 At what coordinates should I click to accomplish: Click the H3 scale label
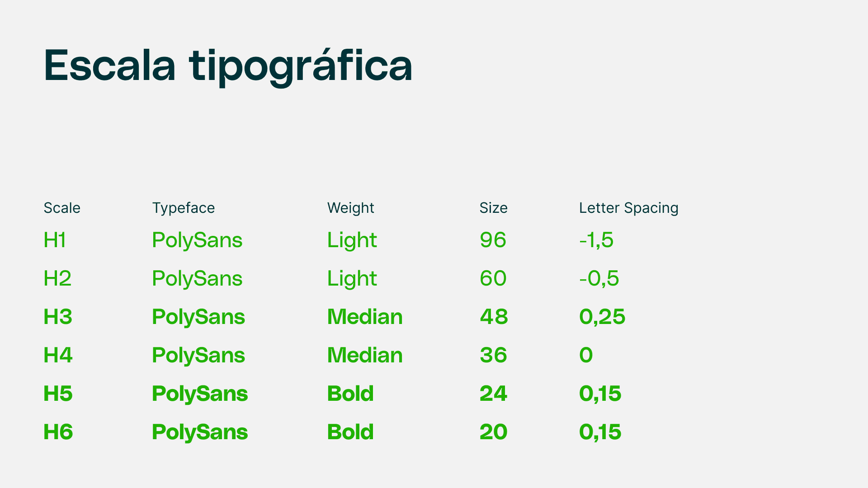point(58,317)
